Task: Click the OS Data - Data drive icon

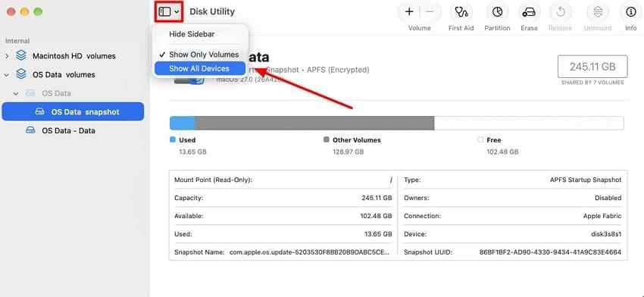Action: point(31,130)
